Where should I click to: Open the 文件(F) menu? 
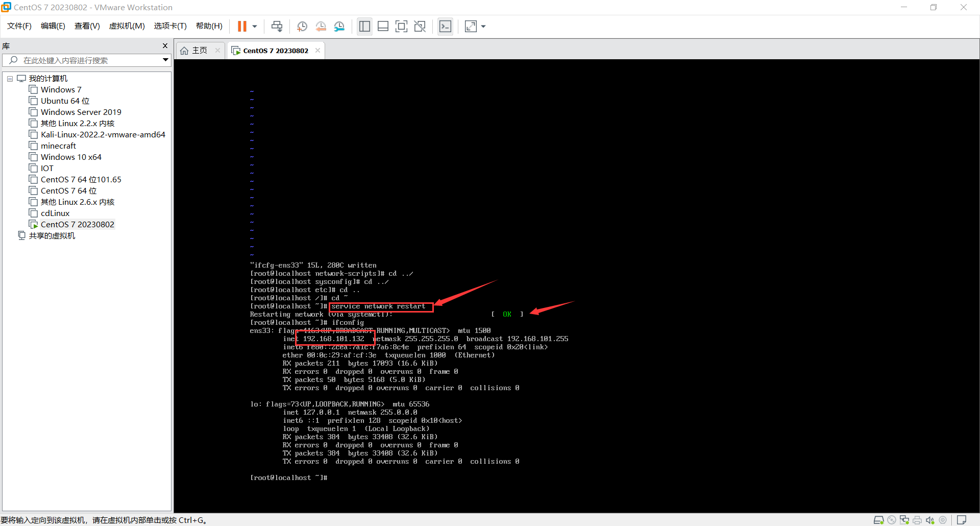pos(19,26)
